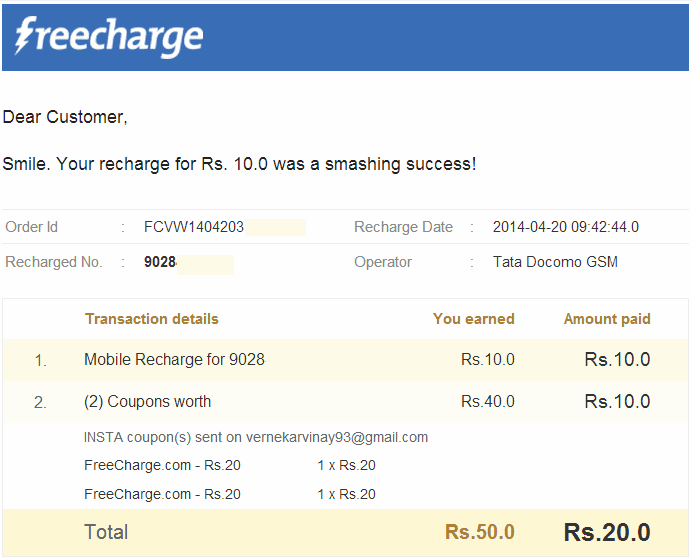Click the Recharge Date timestamp value
The width and height of the screenshot is (692, 559).
(x=566, y=227)
